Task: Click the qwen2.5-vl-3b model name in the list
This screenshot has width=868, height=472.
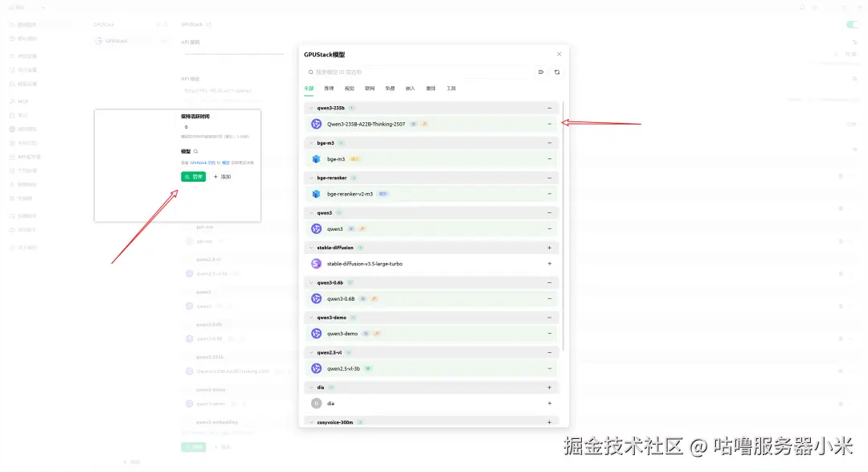Action: (343, 368)
